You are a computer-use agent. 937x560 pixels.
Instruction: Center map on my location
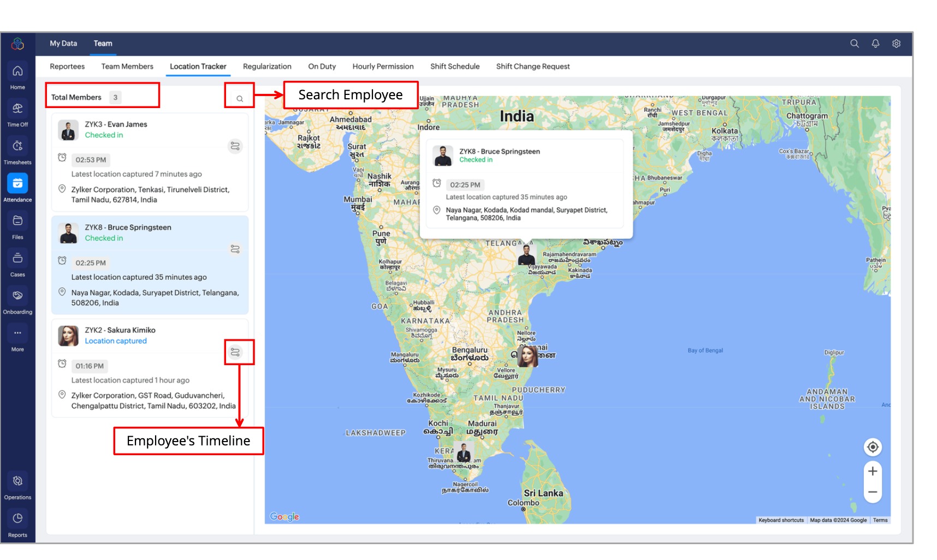pyautogui.click(x=873, y=447)
